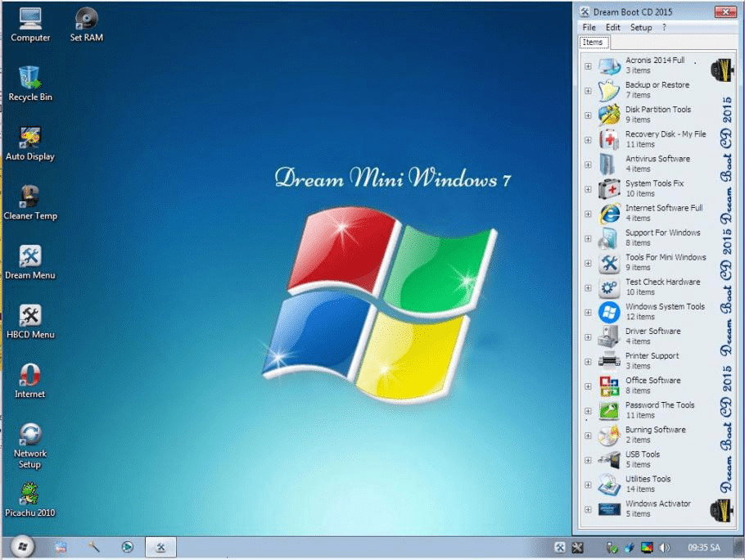Expand the USB Tools entry
This screenshot has height=560, width=745.
[589, 458]
